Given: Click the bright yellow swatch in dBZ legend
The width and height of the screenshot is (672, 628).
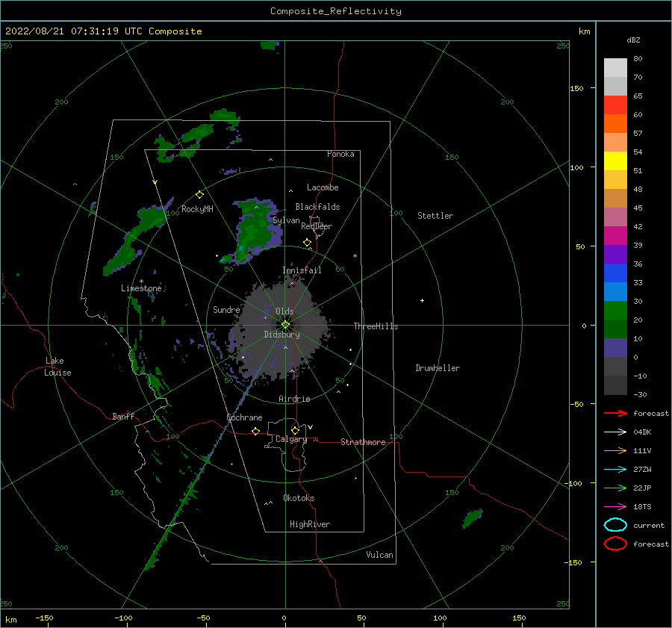Looking at the screenshot, I should point(615,161).
